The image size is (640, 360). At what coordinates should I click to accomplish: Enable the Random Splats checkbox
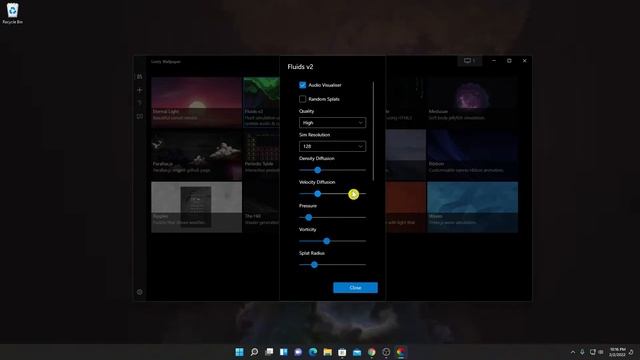(302, 99)
